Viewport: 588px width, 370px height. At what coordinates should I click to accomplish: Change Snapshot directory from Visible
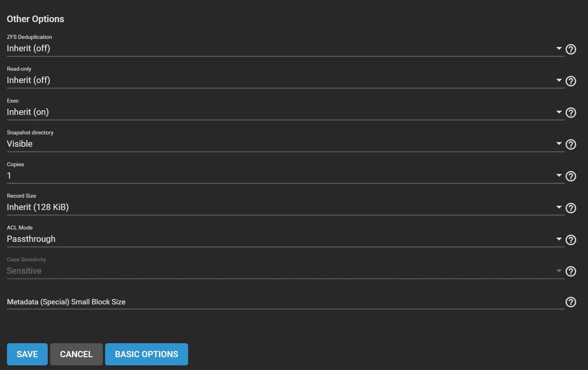(285, 144)
